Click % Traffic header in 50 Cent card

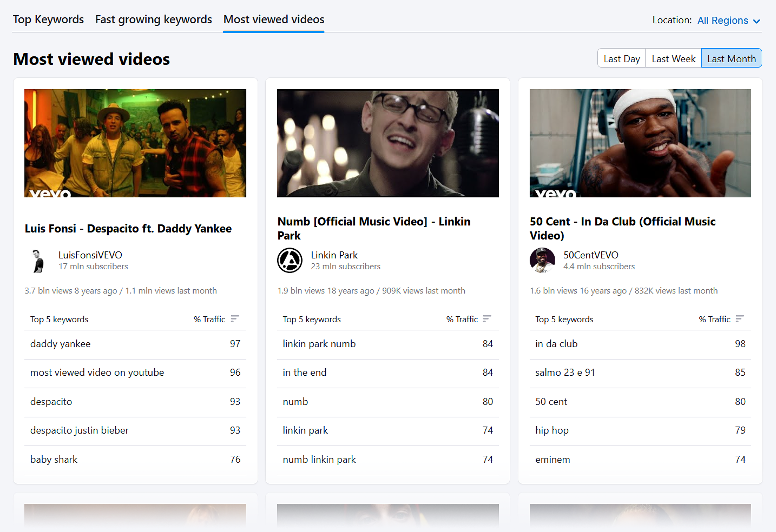pos(715,320)
